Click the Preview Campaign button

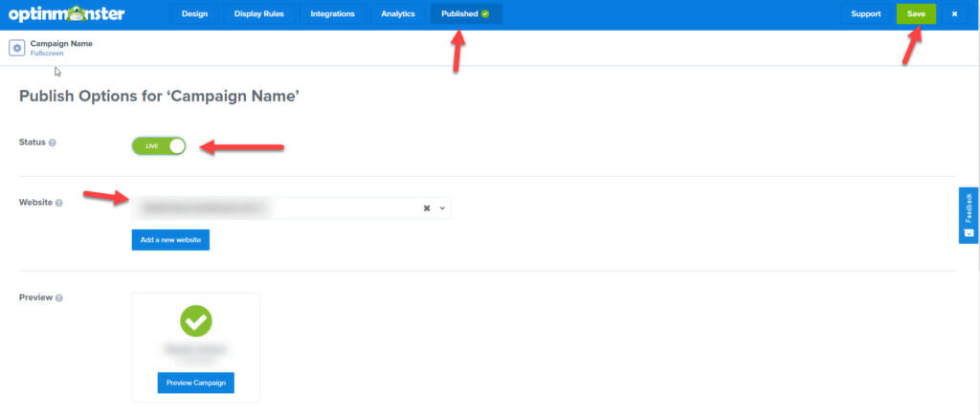[x=195, y=382]
